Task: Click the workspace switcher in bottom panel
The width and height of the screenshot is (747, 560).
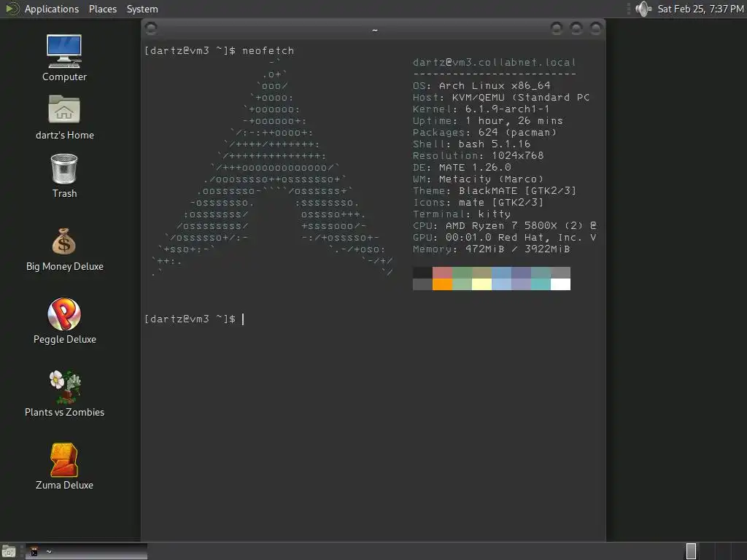Action: point(714,551)
